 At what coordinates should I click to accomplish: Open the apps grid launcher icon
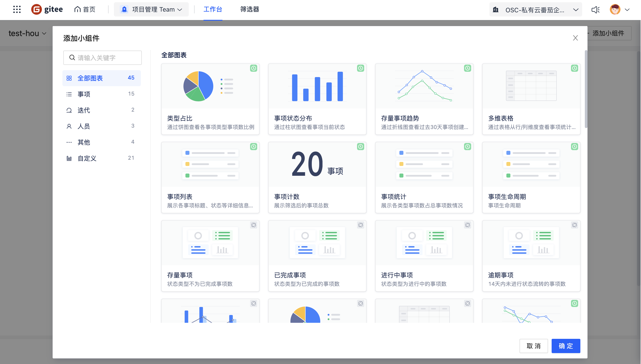click(x=17, y=10)
